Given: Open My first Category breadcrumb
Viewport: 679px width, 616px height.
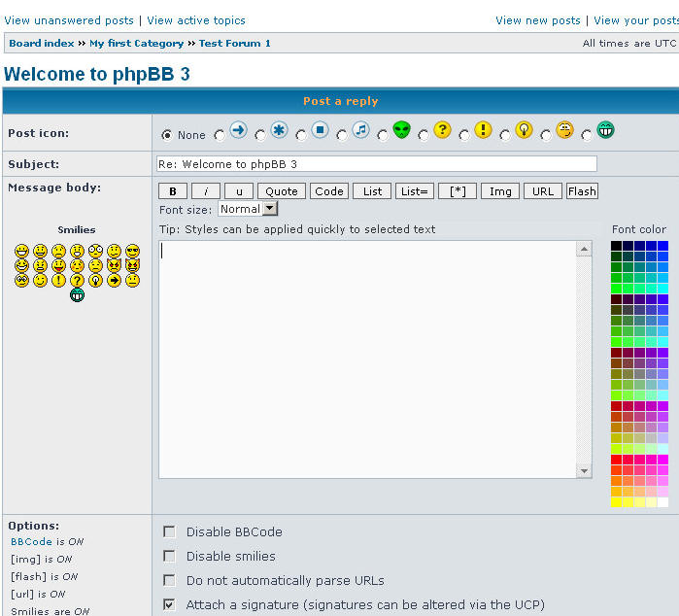Looking at the screenshot, I should [x=136, y=44].
